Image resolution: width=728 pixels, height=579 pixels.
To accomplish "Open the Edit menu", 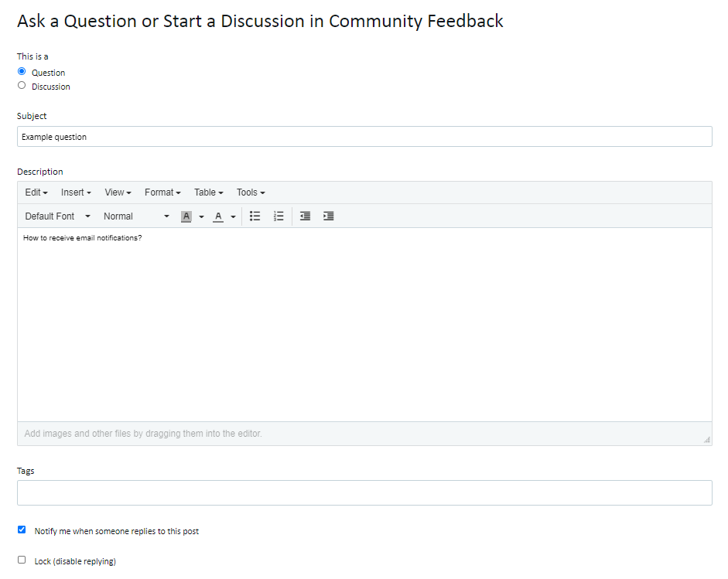I will (x=36, y=192).
